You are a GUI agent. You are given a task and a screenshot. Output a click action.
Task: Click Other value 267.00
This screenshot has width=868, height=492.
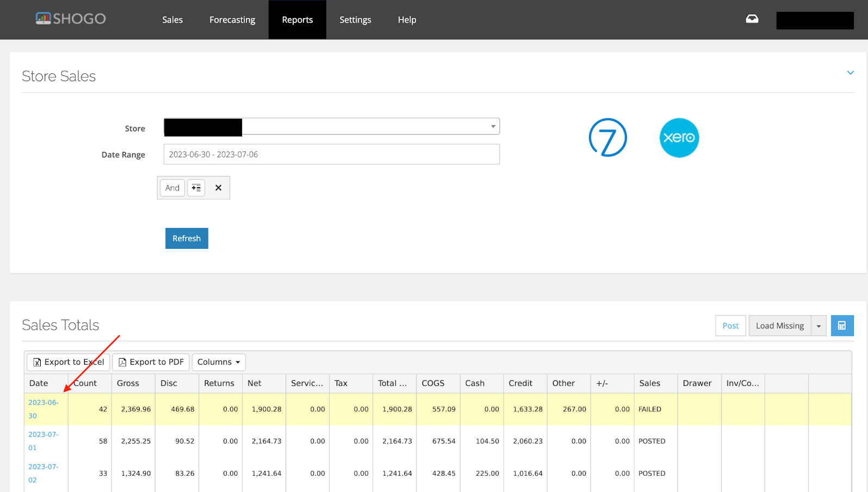[x=574, y=409]
